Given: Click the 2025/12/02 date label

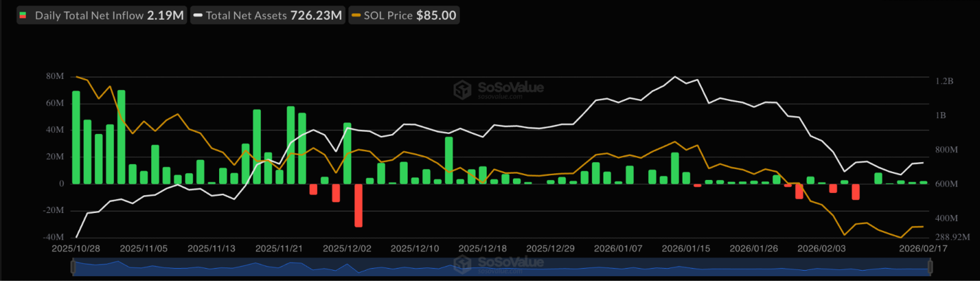Looking at the screenshot, I should (x=347, y=249).
